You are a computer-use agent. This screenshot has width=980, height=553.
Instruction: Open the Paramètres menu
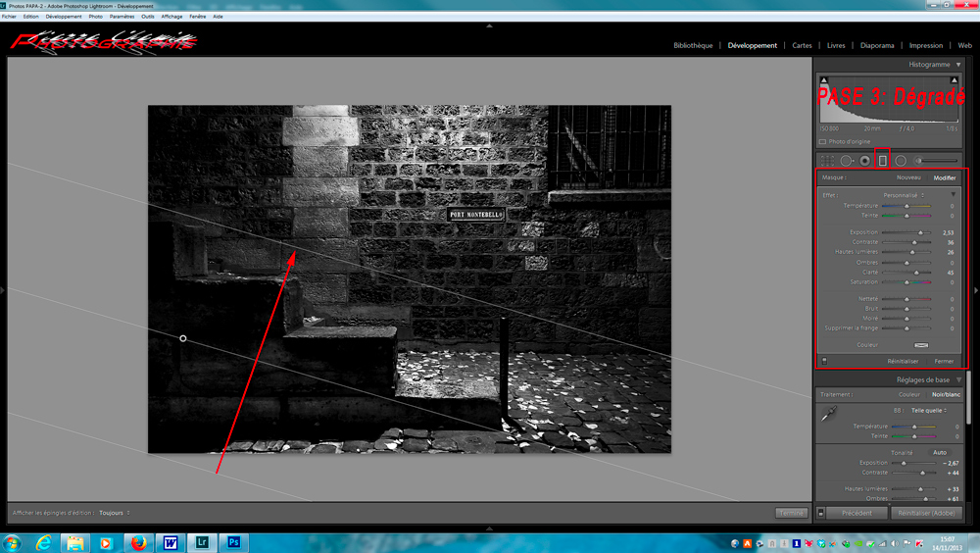122,17
